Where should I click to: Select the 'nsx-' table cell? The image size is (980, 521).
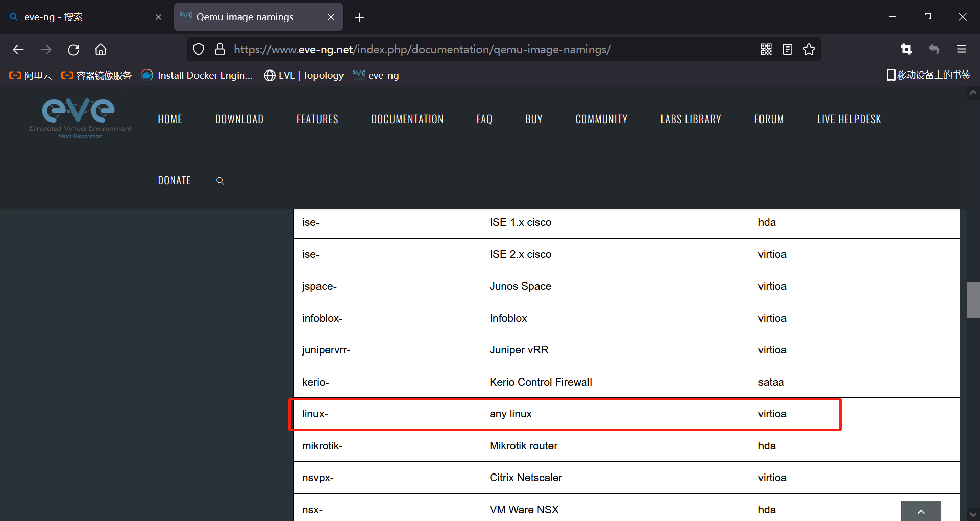click(x=387, y=508)
